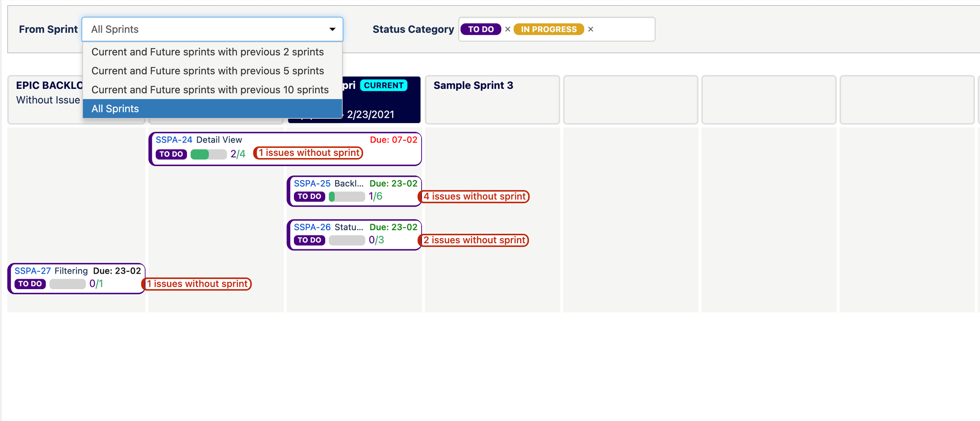Click 'Due: 23-02' on SSPA-26 card
Viewport: 980px width, 421px height.
393,227
